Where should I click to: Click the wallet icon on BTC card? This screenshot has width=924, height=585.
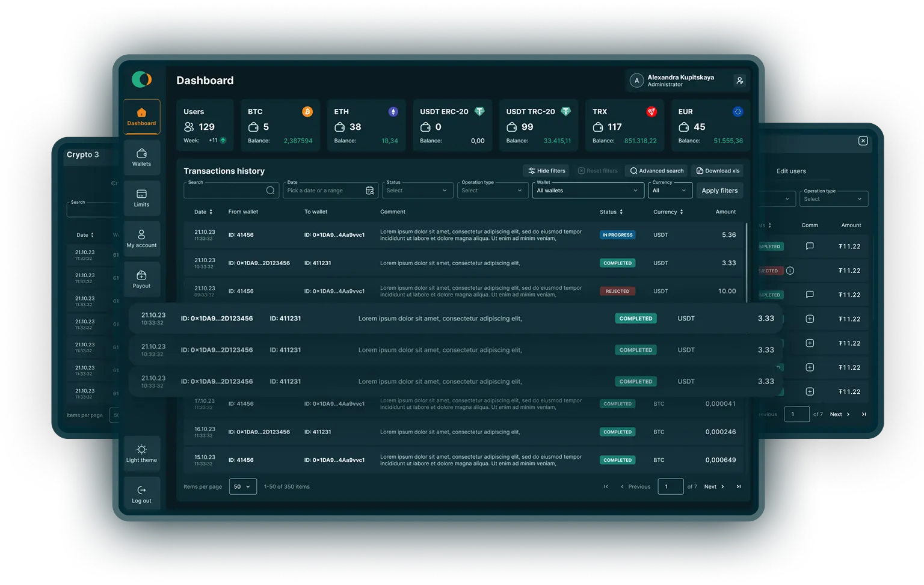(x=253, y=127)
